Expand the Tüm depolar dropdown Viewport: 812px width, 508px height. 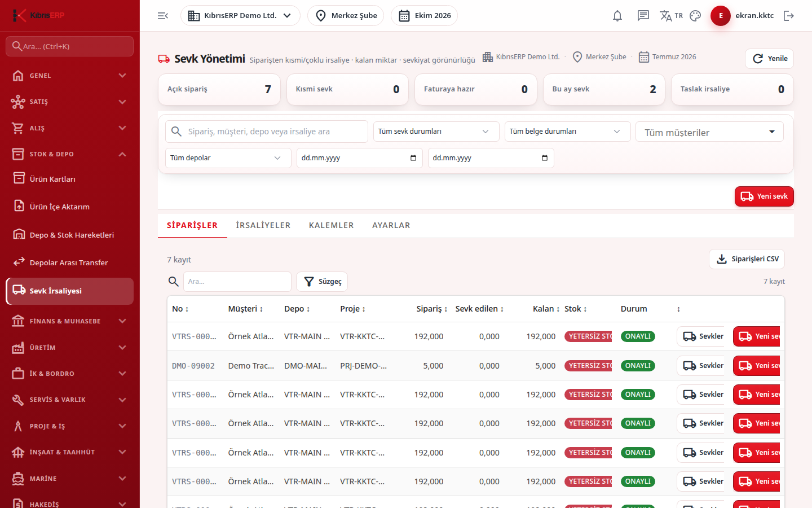pyautogui.click(x=228, y=158)
